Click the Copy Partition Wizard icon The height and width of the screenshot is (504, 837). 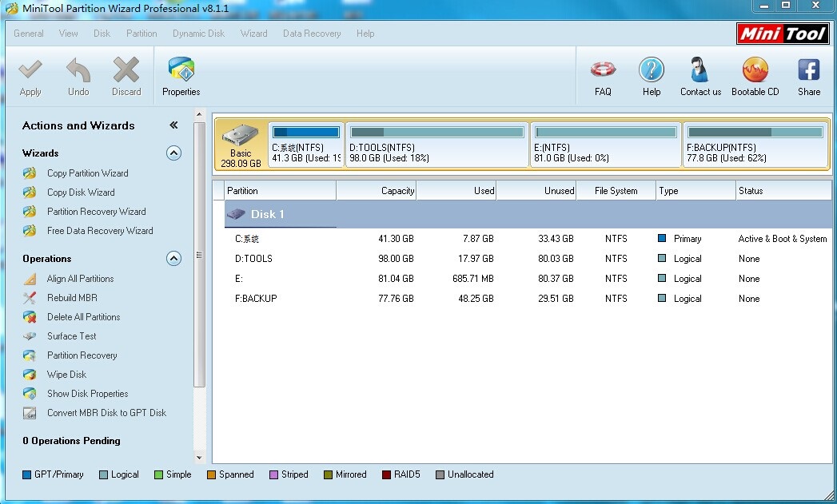point(30,173)
